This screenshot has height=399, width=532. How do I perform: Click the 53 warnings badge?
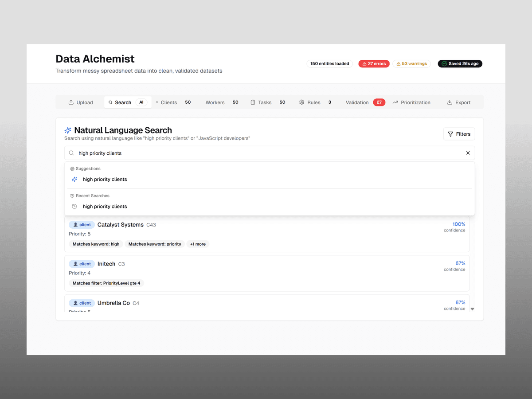411,64
